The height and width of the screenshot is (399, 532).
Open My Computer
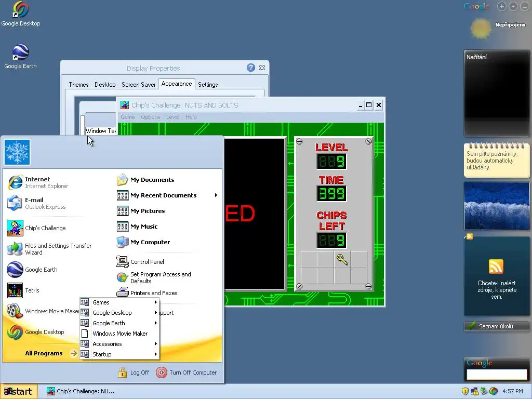click(143, 242)
